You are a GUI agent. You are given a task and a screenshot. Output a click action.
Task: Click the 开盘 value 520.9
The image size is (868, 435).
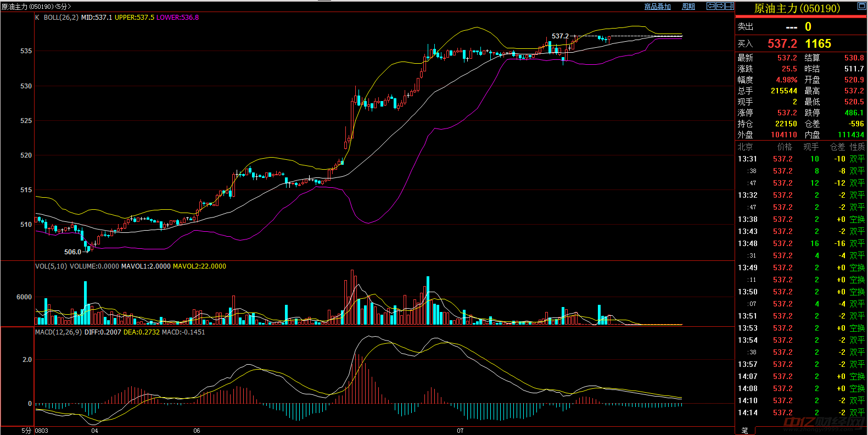click(x=854, y=80)
